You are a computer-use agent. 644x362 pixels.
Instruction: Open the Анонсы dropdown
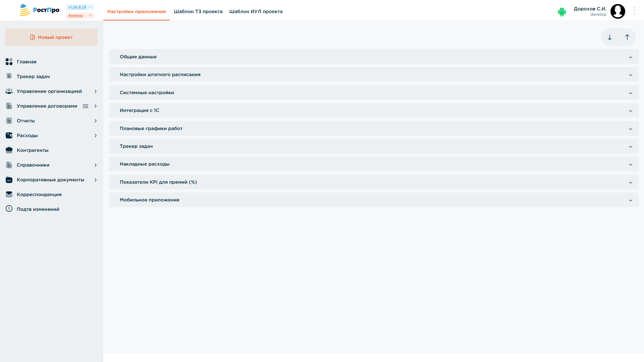(80, 15)
